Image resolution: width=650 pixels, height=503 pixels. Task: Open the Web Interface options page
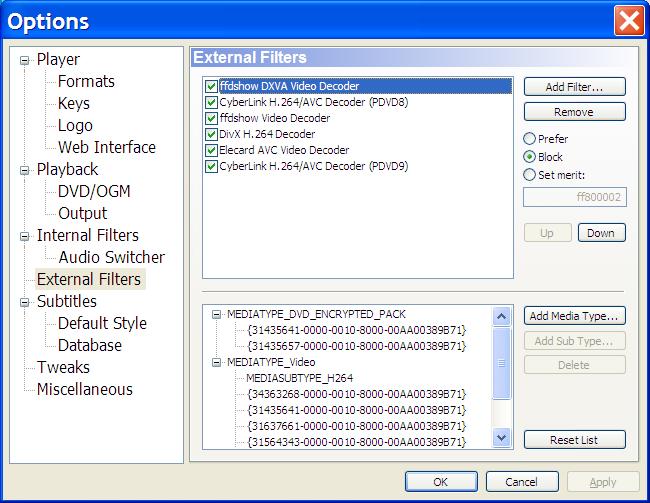(107, 147)
